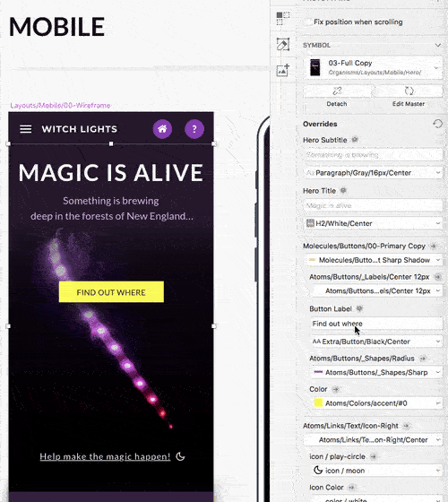Click the purple question mark help icon

[x=194, y=129]
